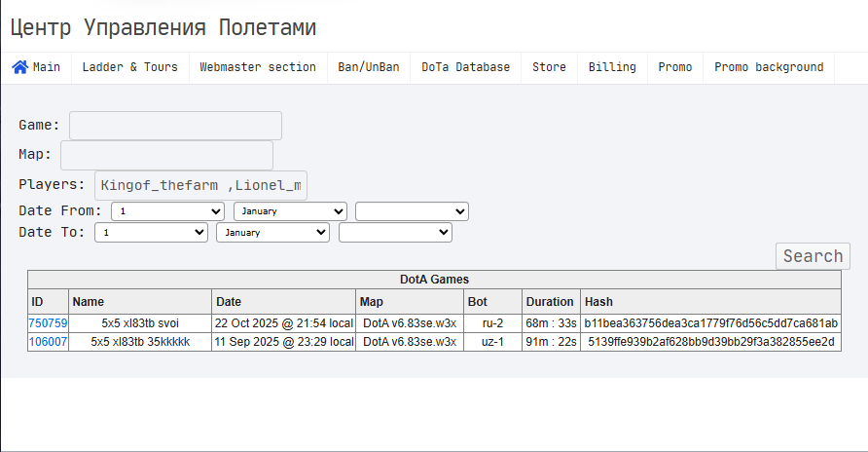Open the Store menu item

point(549,67)
